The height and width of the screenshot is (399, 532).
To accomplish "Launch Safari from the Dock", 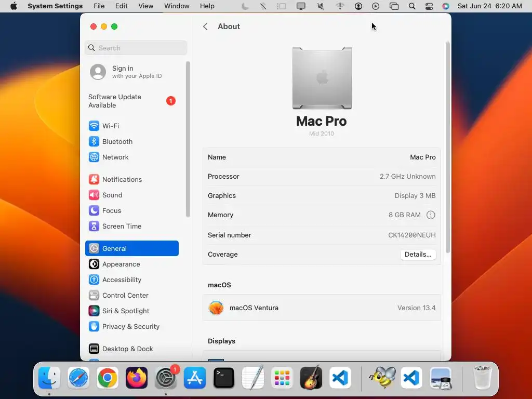I will click(x=78, y=378).
